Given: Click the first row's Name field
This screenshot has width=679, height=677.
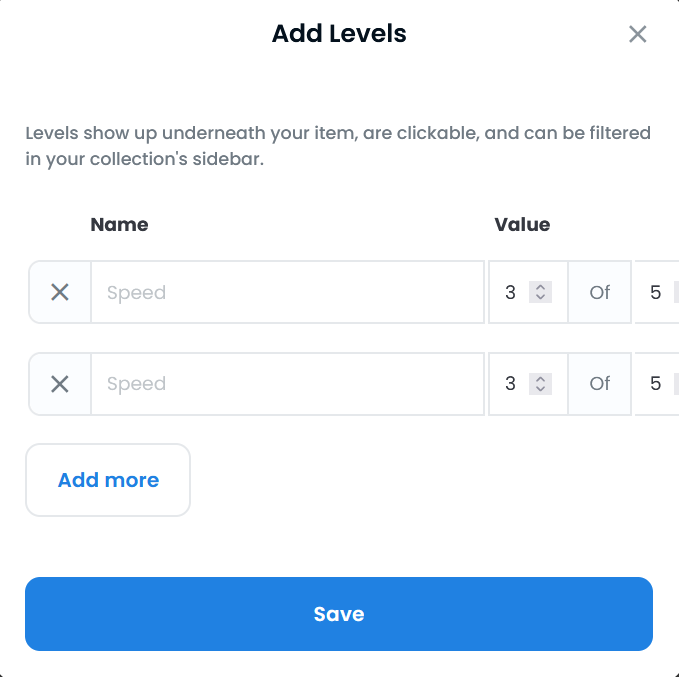Looking at the screenshot, I should tap(287, 292).
